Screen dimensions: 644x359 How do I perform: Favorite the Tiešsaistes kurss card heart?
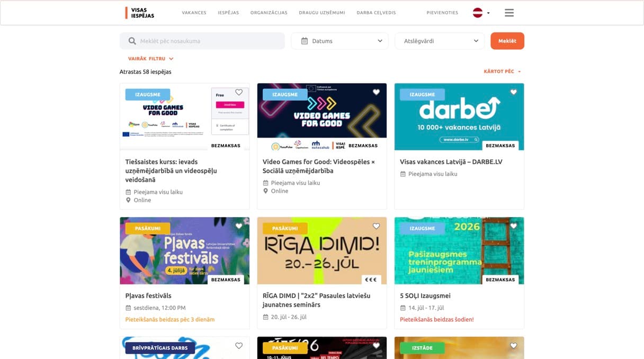[x=239, y=92]
